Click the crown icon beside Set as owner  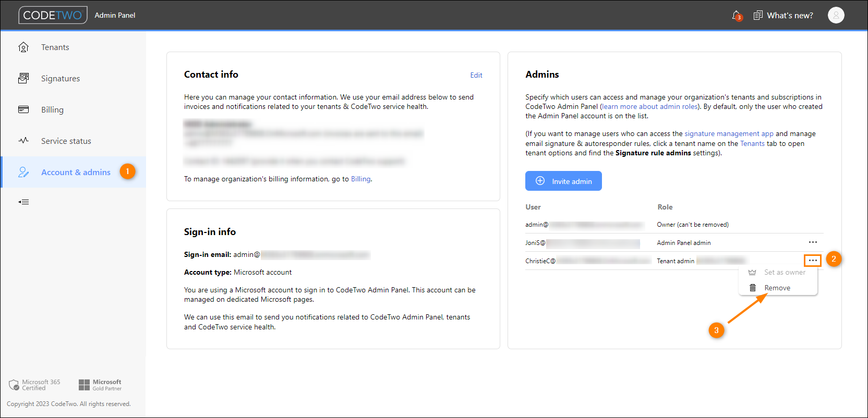click(x=752, y=272)
